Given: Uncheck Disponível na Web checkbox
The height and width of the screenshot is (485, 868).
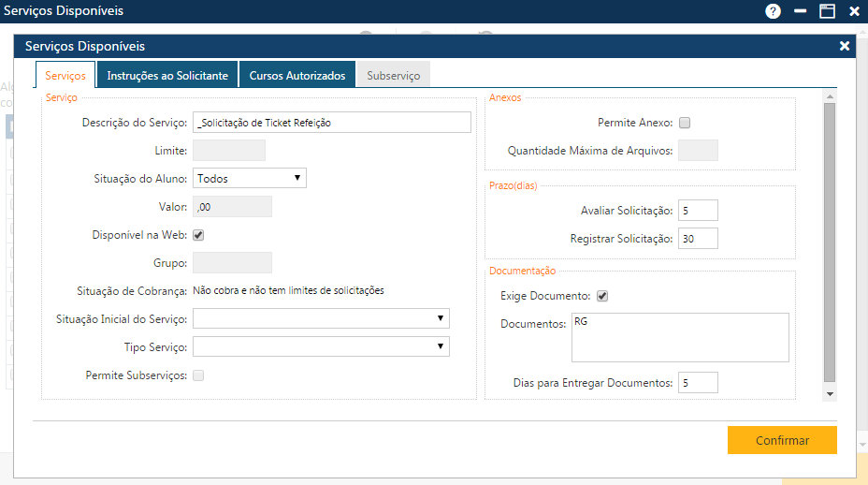Looking at the screenshot, I should [x=198, y=235].
